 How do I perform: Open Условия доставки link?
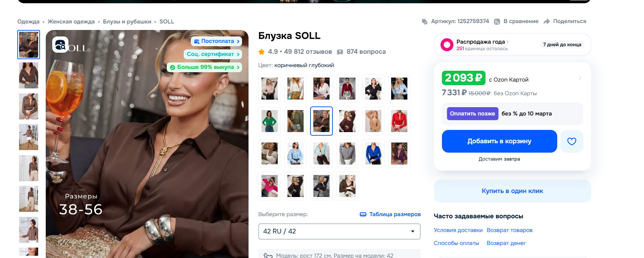458,230
